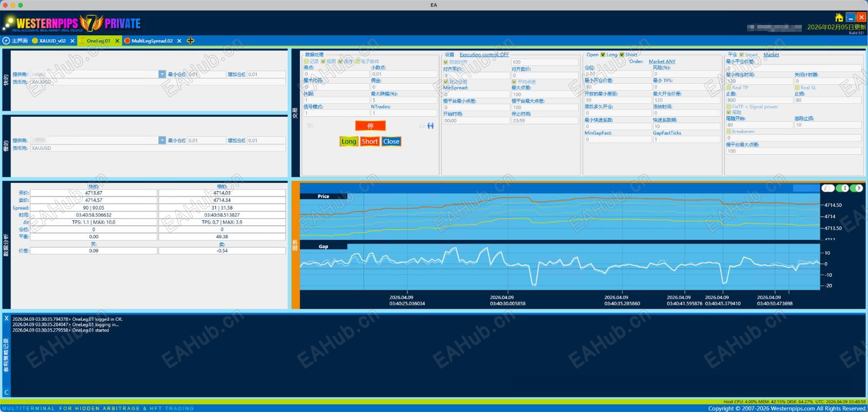Image resolution: width=868 pixels, height=412 pixels.
Task: Click the Copyright Westernpips.com footer text
Action: [x=787, y=409]
